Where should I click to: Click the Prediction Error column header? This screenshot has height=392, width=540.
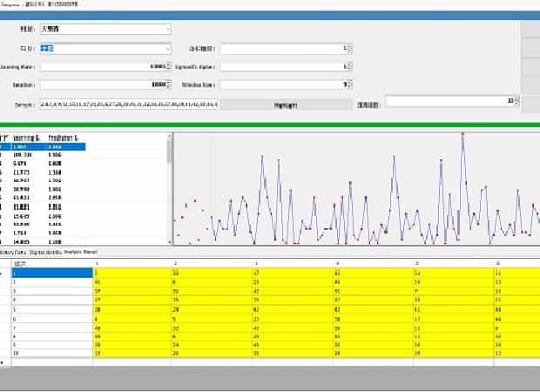pyautogui.click(x=64, y=138)
